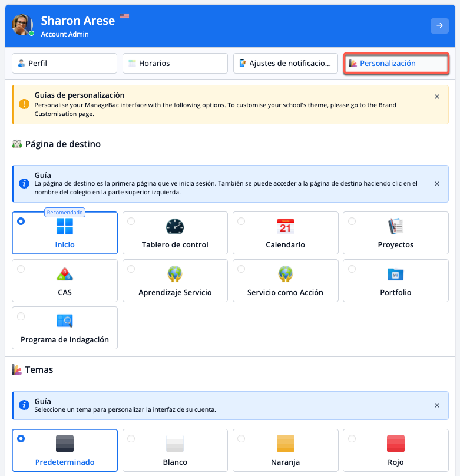Switch to the Horarios tab
This screenshot has width=460, height=476.
point(175,64)
